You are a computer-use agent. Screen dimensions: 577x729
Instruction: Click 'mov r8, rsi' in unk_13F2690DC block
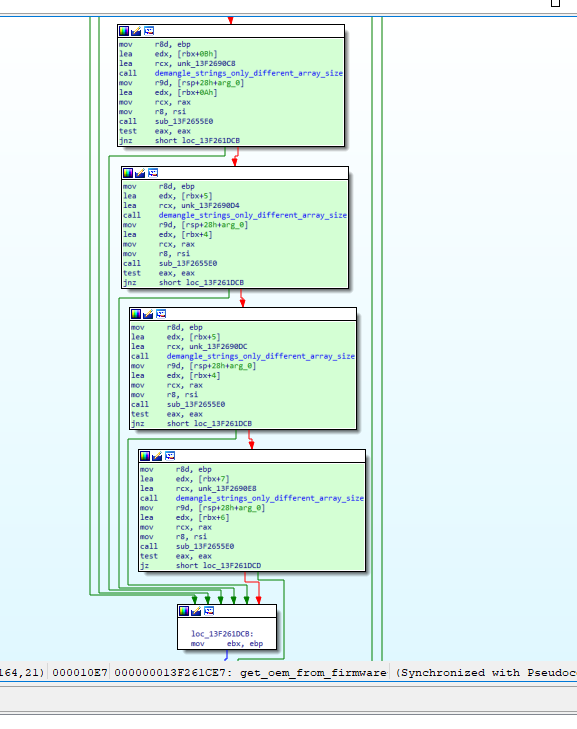164,395
